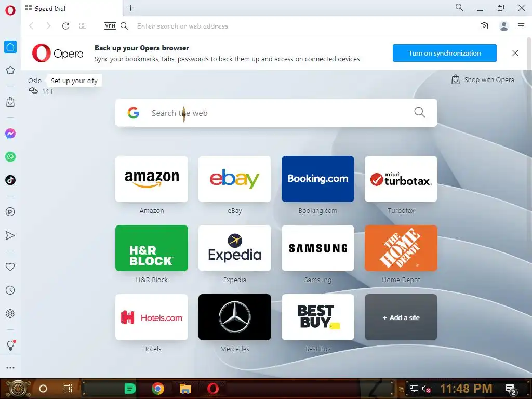Open the green notes app in taskbar
532x399 pixels.
tap(130, 389)
